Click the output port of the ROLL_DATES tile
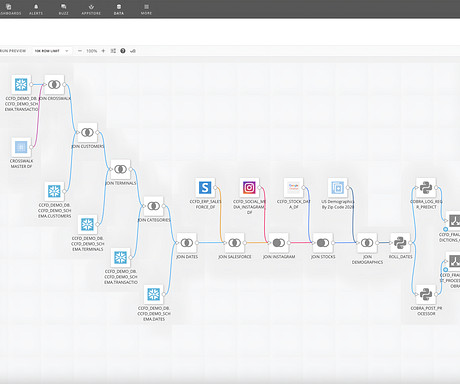The image size is (460, 384). (x=410, y=243)
